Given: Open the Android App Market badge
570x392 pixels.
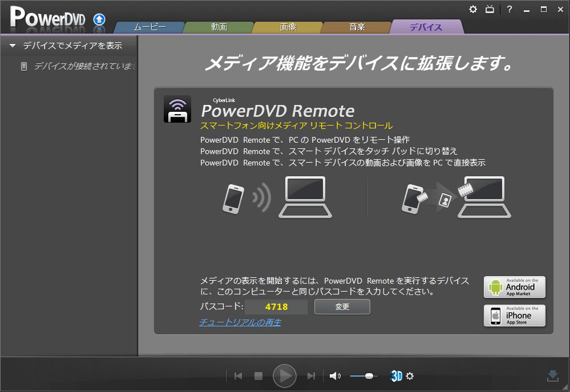Looking at the screenshot, I should [x=515, y=287].
